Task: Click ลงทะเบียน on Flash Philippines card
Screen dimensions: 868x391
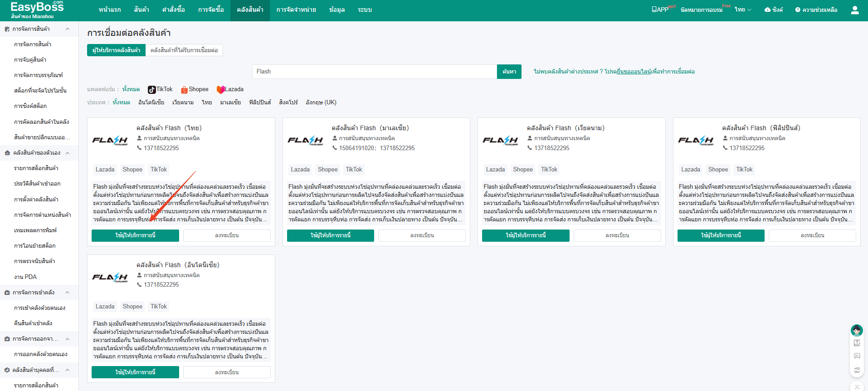Action: pos(812,235)
